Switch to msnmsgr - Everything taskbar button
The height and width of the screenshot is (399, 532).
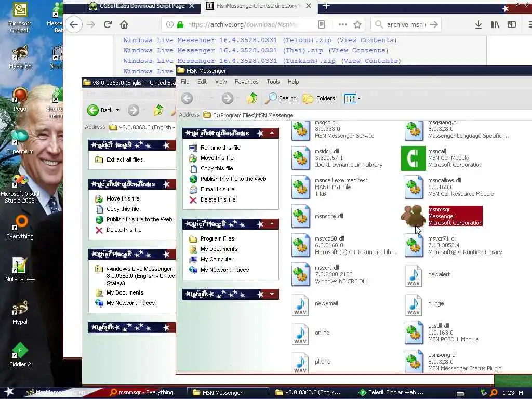141,393
